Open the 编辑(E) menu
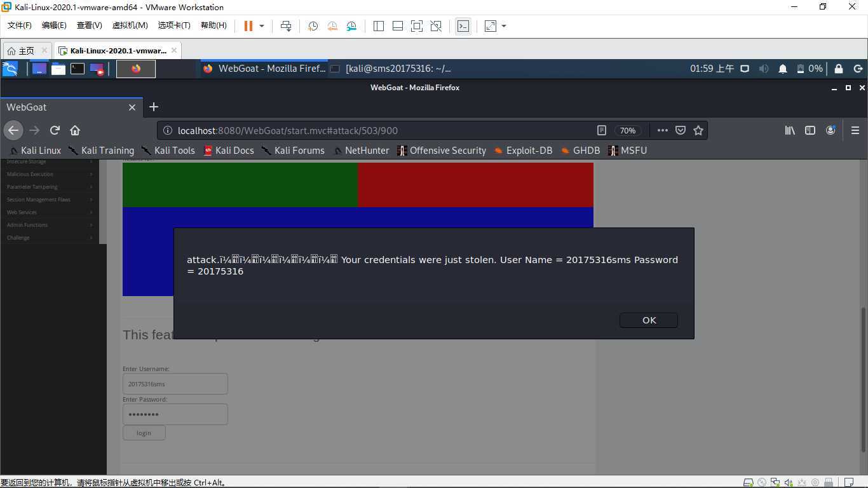The width and height of the screenshot is (868, 488). 54,25
